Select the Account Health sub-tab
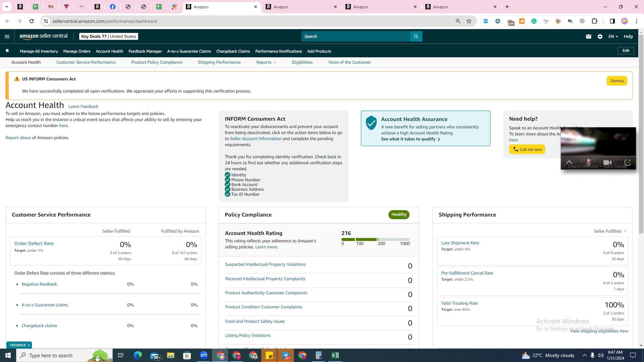 pos(26,62)
